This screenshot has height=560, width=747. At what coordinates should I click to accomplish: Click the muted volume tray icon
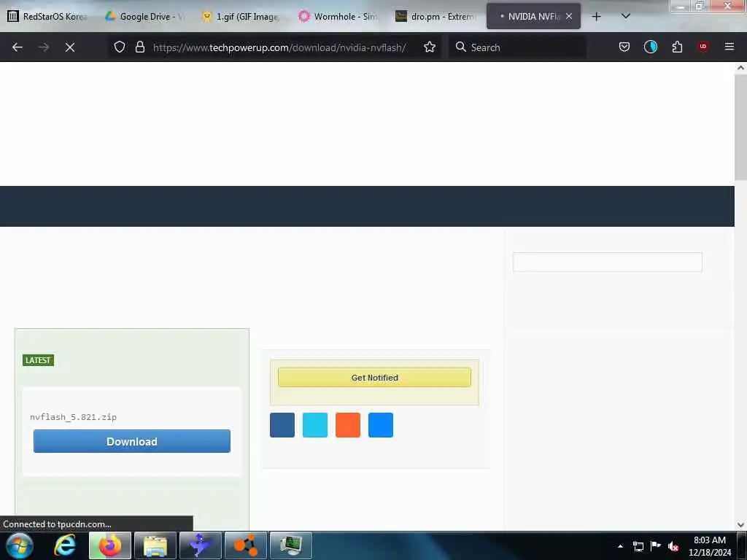(x=673, y=546)
